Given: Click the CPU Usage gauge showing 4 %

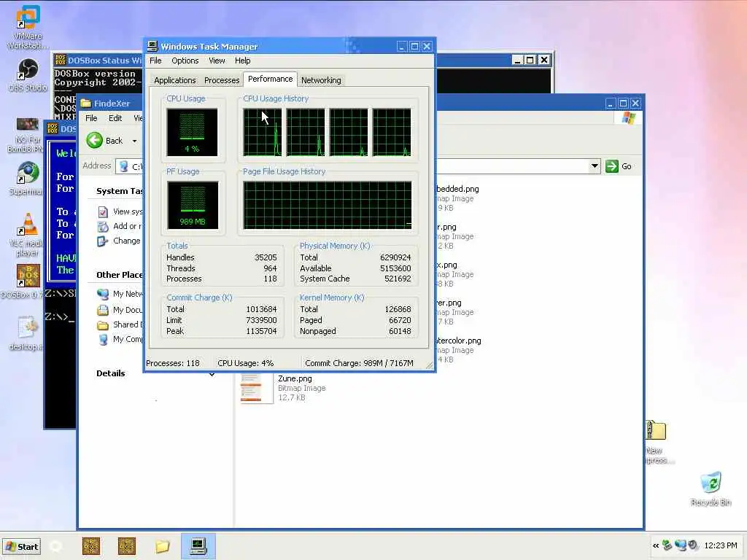Looking at the screenshot, I should pos(192,132).
